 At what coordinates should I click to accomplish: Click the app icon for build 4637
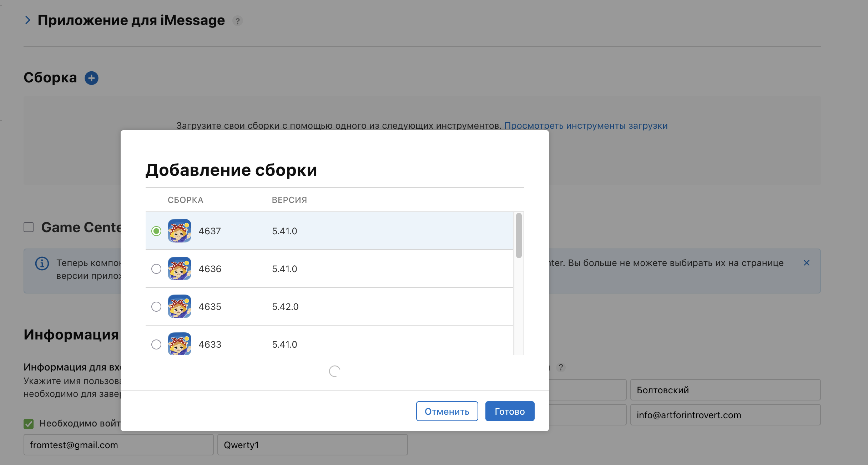[180, 231]
